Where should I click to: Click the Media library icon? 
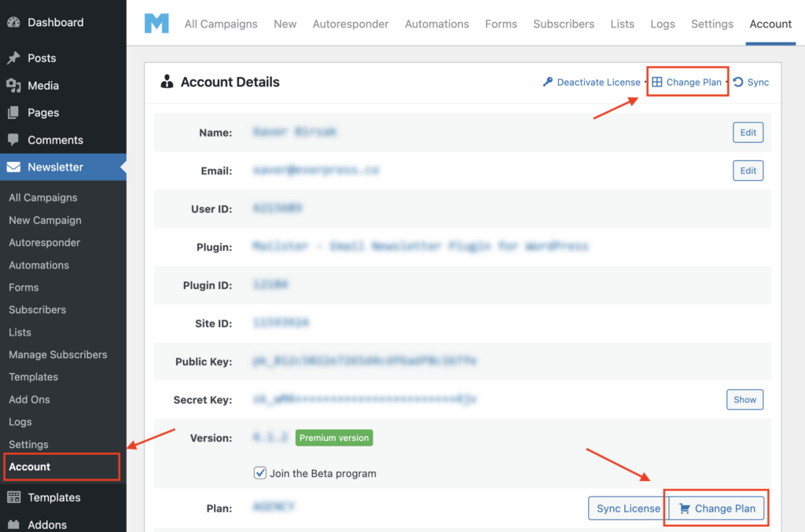13,86
